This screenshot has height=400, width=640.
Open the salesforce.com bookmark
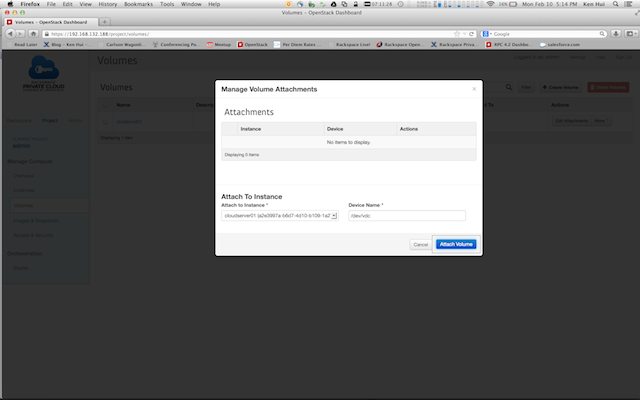[560, 45]
